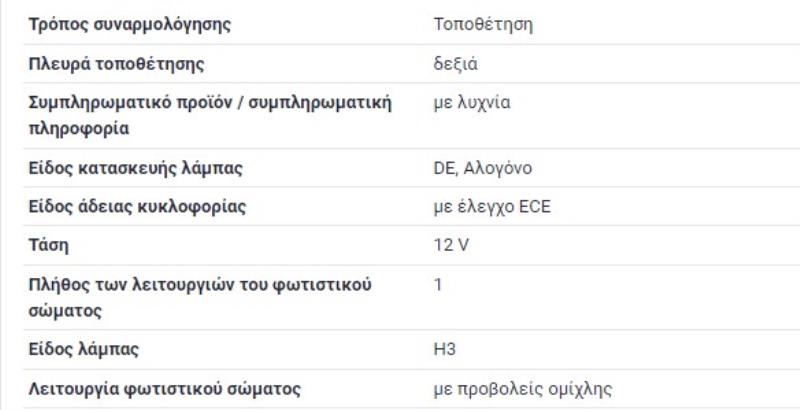Select the 'με προβολείς ομίχλης' value
The width and height of the screenshot is (800, 410).
(x=523, y=388)
